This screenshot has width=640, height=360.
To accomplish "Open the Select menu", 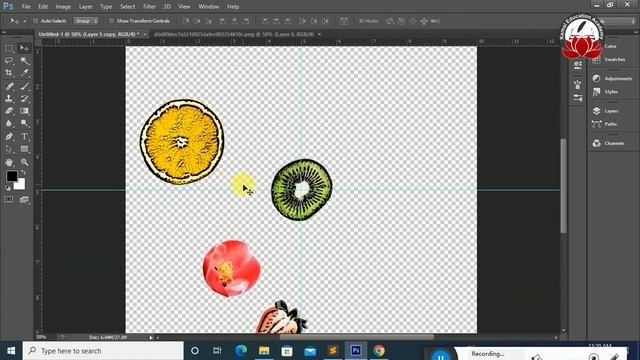I will [127, 7].
